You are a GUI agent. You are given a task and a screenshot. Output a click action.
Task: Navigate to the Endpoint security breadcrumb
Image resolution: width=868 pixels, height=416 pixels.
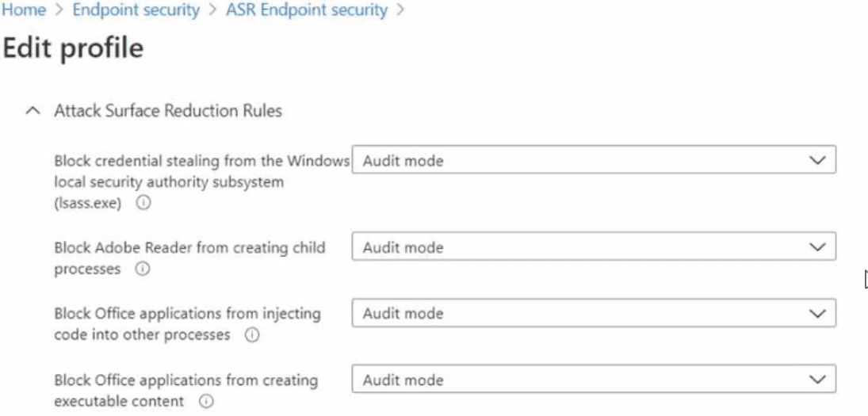136,10
